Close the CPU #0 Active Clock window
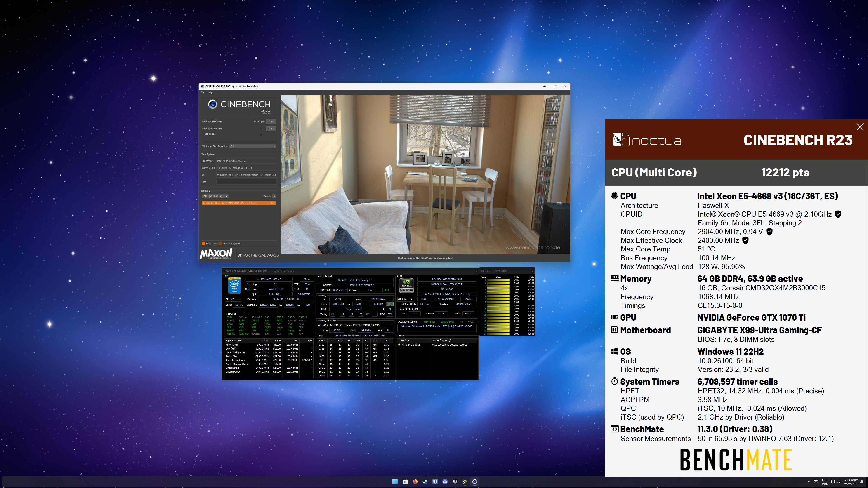 point(532,271)
